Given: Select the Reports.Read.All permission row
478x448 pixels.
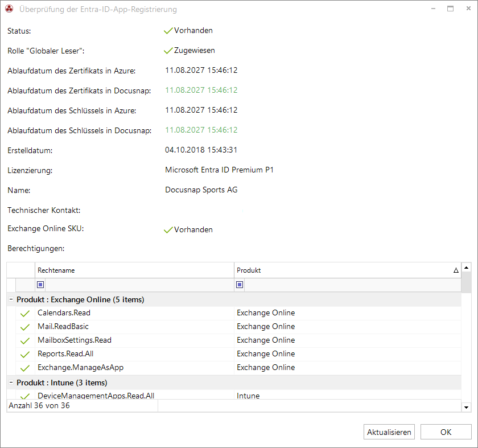Looking at the screenshot, I should pos(238,354).
